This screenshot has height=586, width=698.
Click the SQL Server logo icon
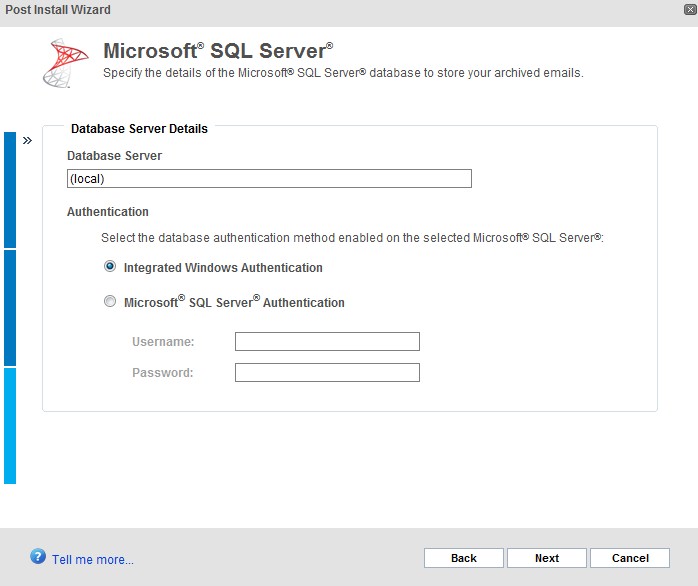pyautogui.click(x=65, y=63)
